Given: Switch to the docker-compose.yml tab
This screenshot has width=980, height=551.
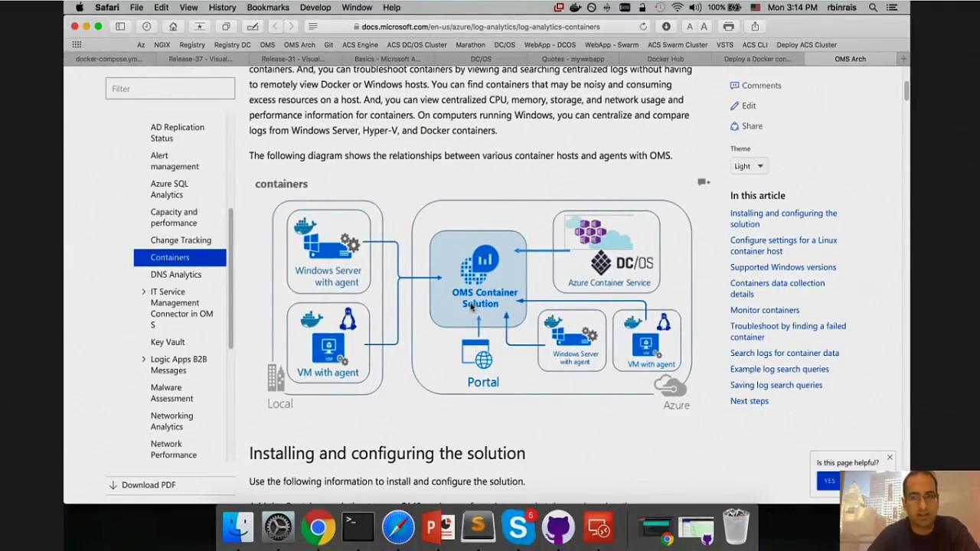Looking at the screenshot, I should (109, 59).
